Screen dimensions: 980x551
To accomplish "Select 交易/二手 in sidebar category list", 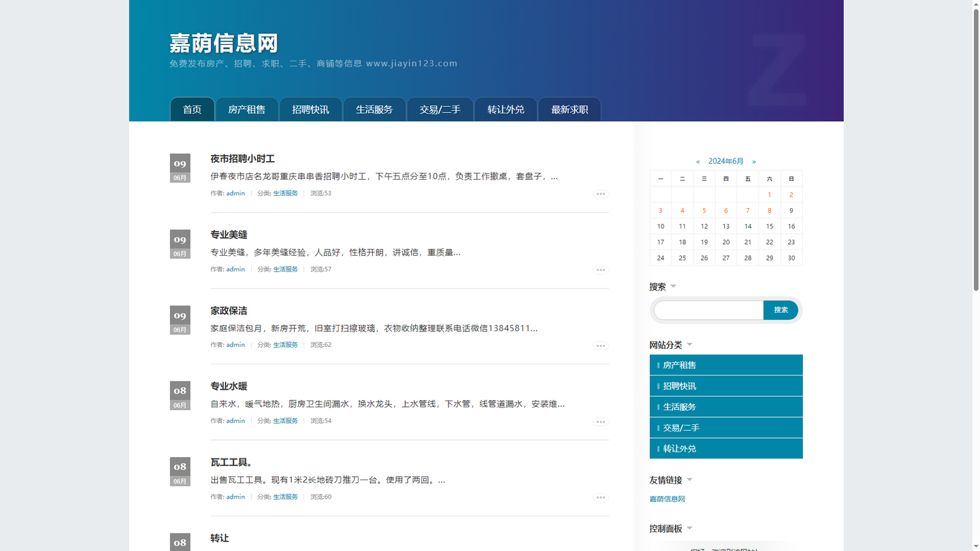I will tap(726, 428).
